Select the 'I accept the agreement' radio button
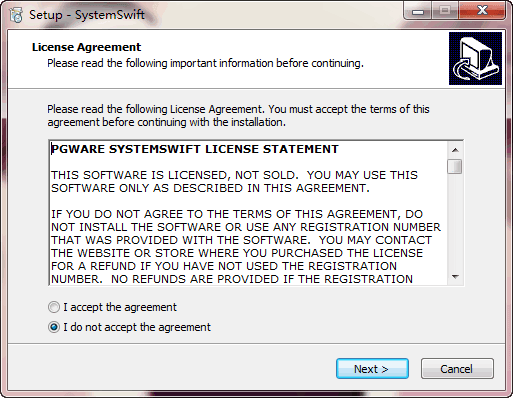513x398 pixels. click(x=54, y=307)
